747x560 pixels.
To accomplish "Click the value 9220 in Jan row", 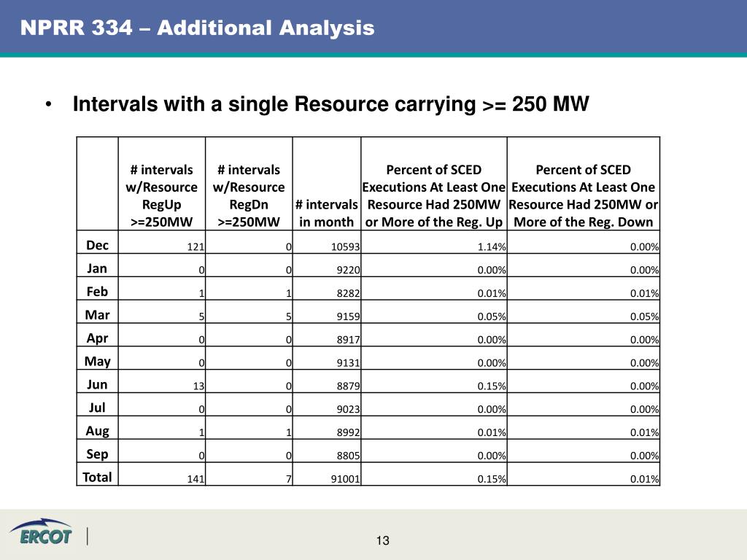I will [348, 270].
